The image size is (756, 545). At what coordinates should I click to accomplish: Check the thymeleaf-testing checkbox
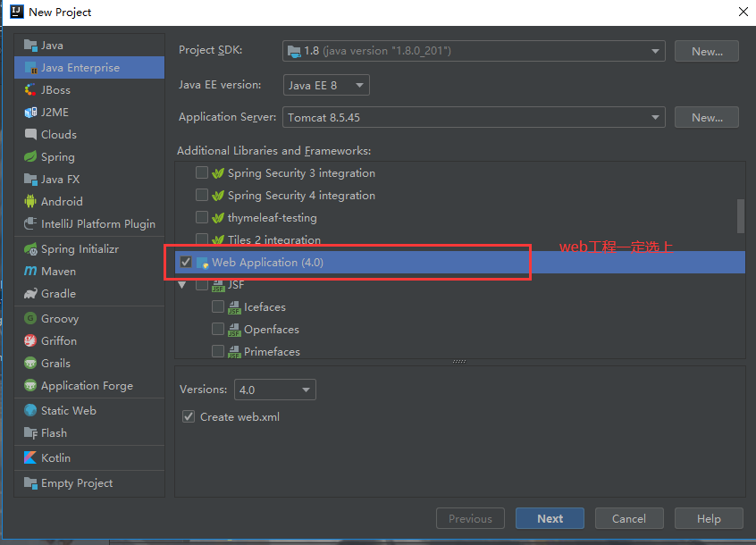202,217
